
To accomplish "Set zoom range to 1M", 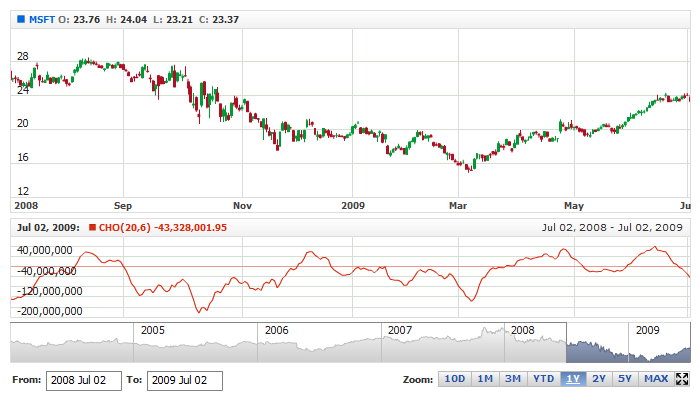I will (484, 379).
